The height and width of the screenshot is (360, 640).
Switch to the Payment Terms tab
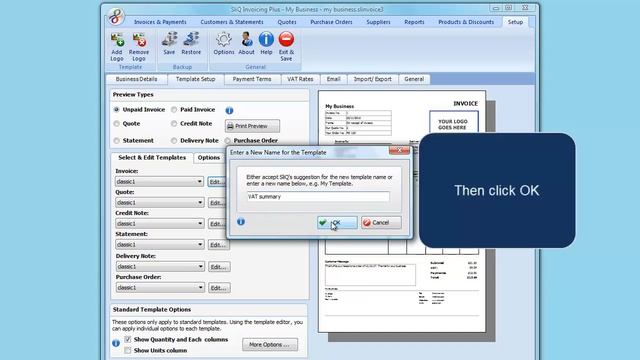252,79
